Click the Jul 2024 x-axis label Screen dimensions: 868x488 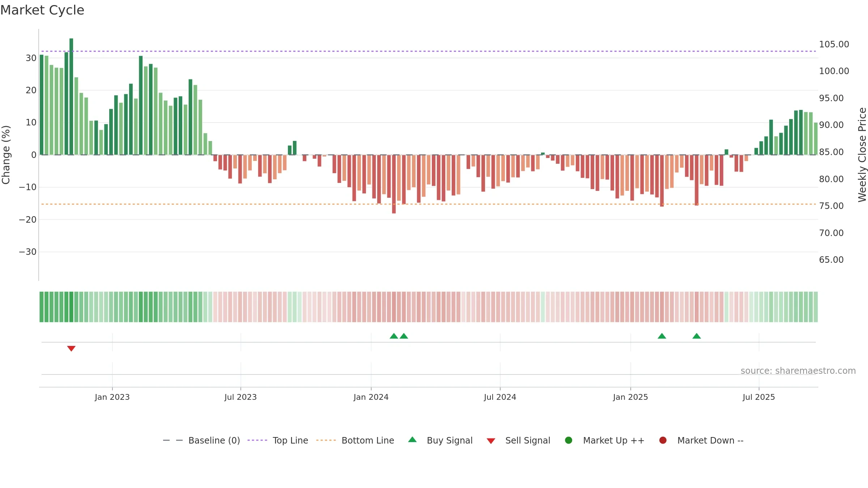pyautogui.click(x=500, y=397)
